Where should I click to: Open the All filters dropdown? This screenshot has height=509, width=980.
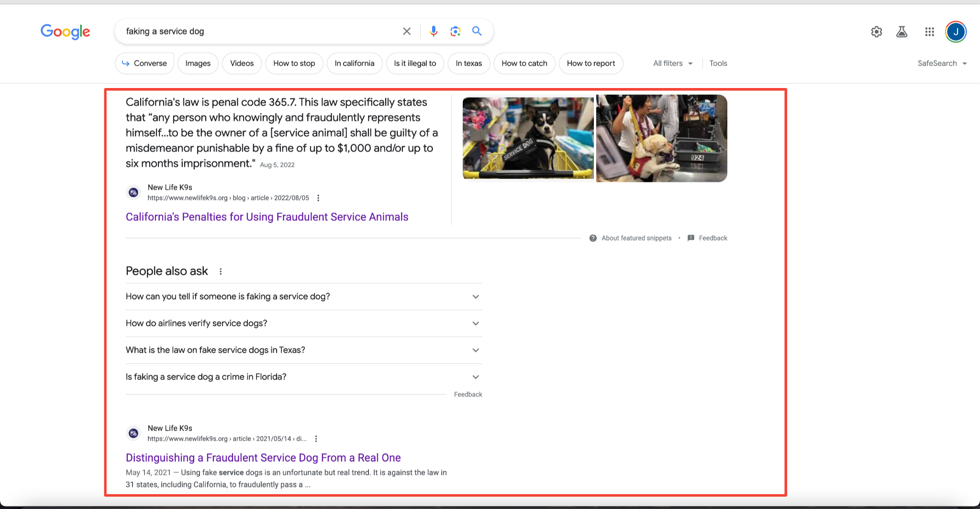pos(672,63)
